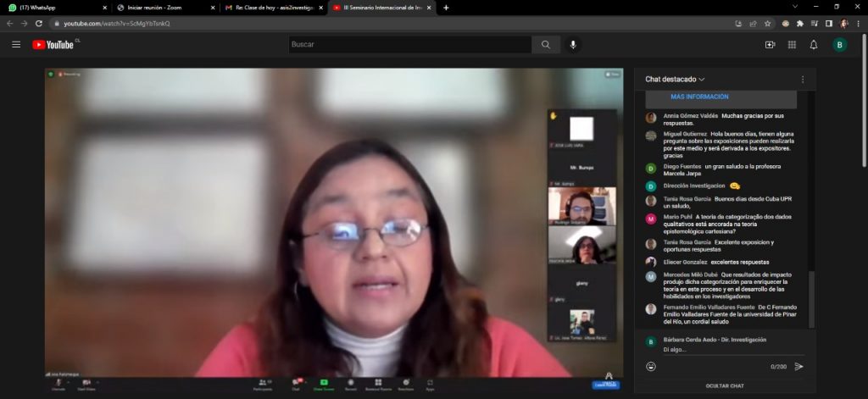The image size is (868, 399).
Task: Open chat options three-dot menu
Action: [803, 79]
